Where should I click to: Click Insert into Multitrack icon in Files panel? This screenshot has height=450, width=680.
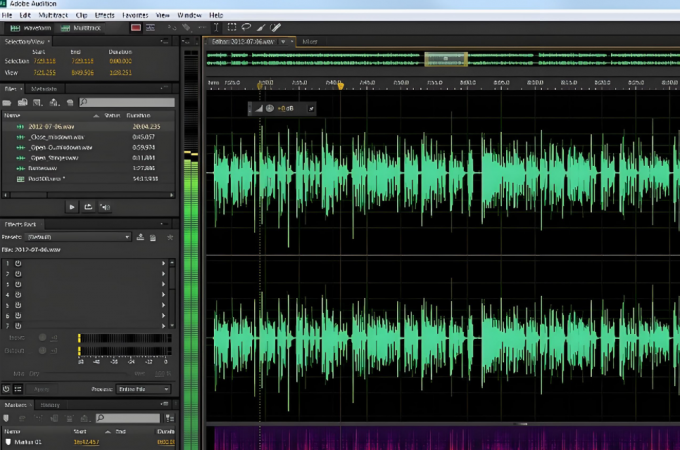[54, 102]
